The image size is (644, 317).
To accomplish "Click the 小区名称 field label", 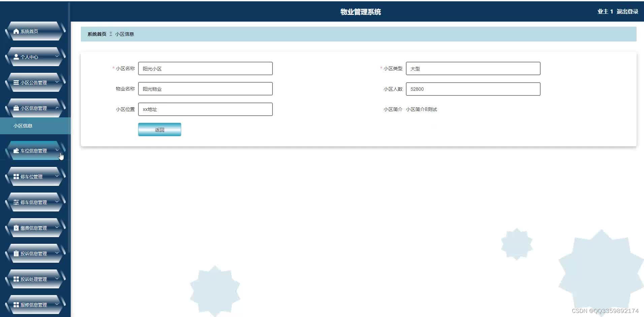I will 125,68.
